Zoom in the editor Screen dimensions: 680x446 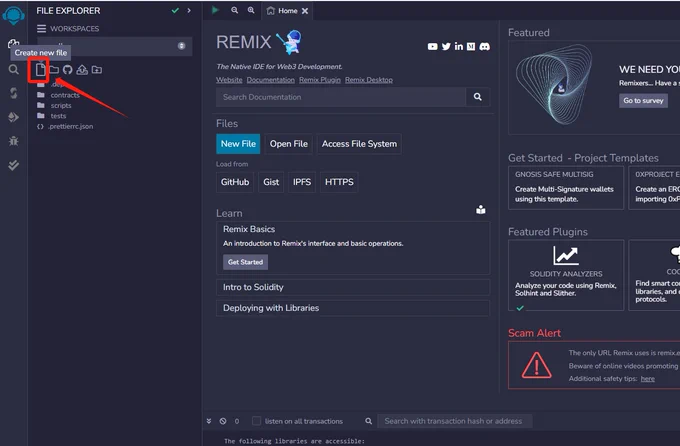(x=251, y=10)
